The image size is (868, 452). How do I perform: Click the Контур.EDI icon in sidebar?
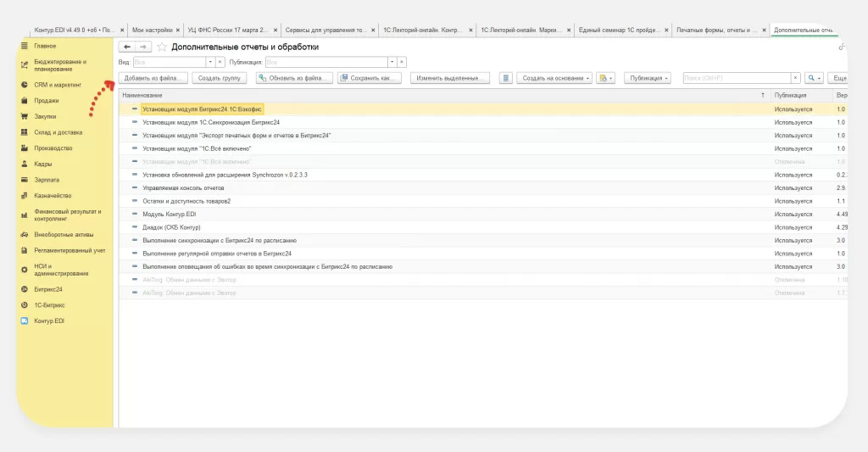(25, 321)
